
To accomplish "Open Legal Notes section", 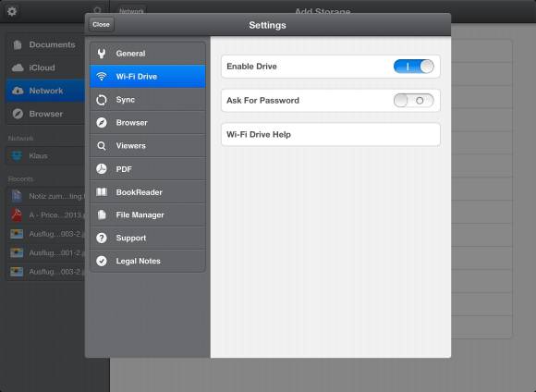I will click(x=148, y=261).
